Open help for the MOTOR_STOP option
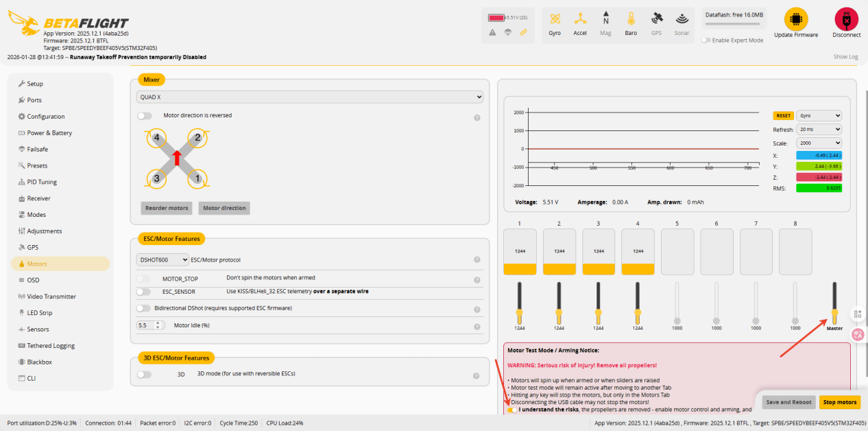 [477, 279]
